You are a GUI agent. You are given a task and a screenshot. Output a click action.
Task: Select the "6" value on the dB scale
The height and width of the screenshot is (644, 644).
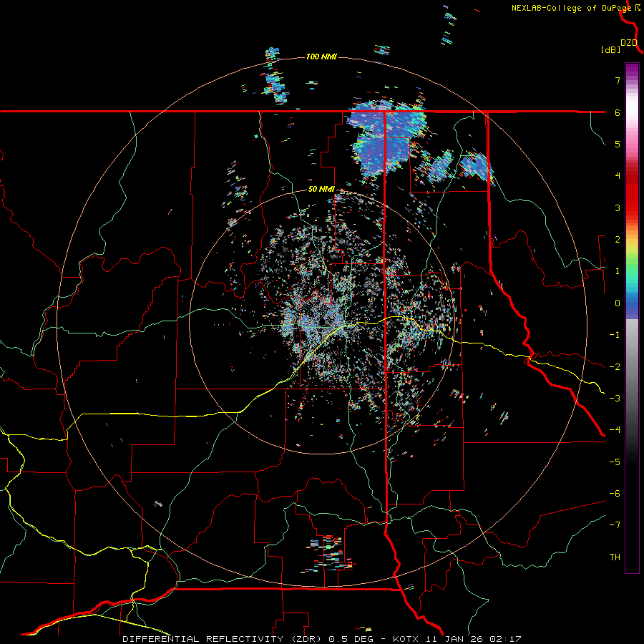(618, 112)
